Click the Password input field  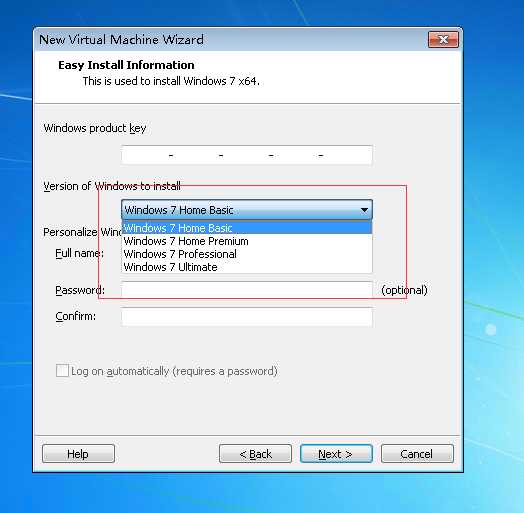click(247, 289)
